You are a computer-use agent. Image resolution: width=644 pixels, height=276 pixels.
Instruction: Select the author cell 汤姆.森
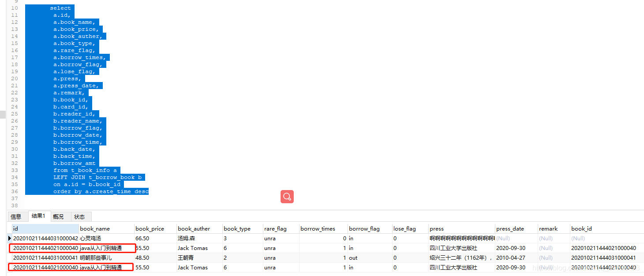click(x=199, y=239)
